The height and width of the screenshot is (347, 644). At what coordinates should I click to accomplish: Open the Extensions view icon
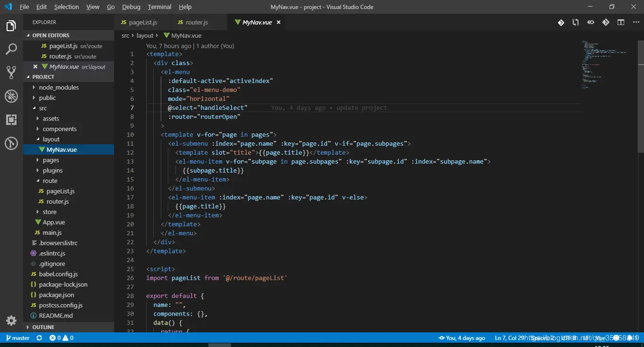pos(11,120)
